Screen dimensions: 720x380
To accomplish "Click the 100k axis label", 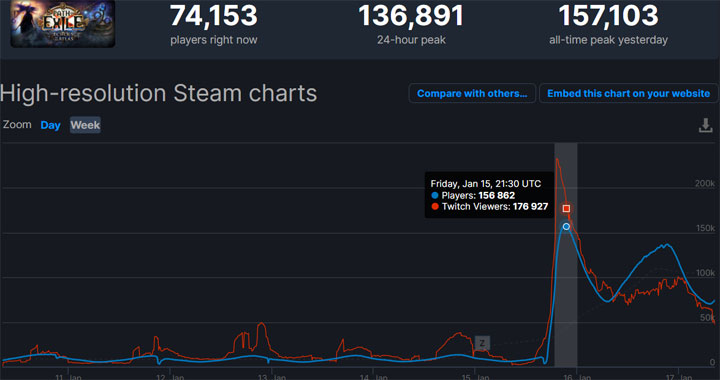I will (x=705, y=273).
